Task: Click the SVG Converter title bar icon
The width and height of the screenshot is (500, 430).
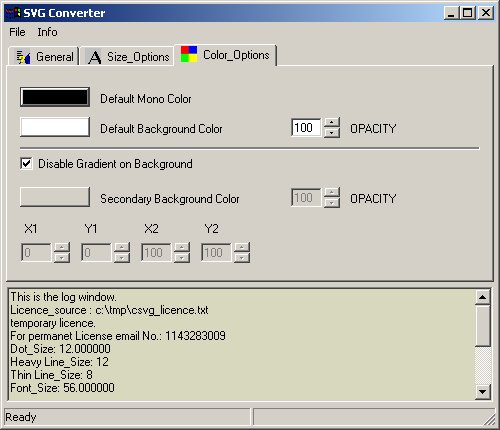Action: (13, 13)
